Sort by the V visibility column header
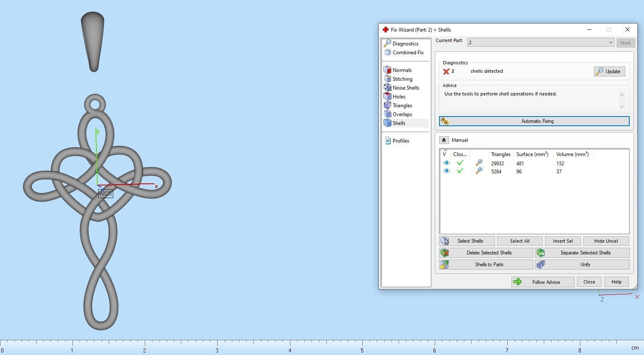This screenshot has height=355, width=644. pos(445,154)
